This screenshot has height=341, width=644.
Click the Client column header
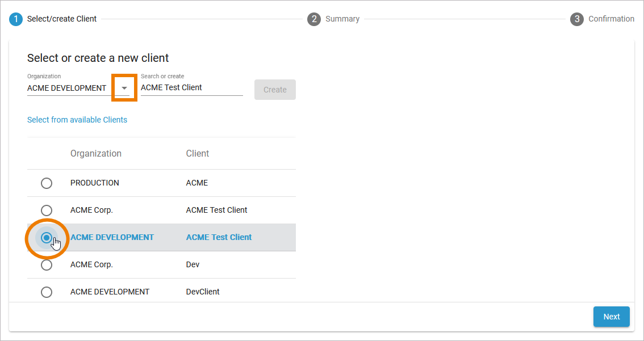click(198, 154)
